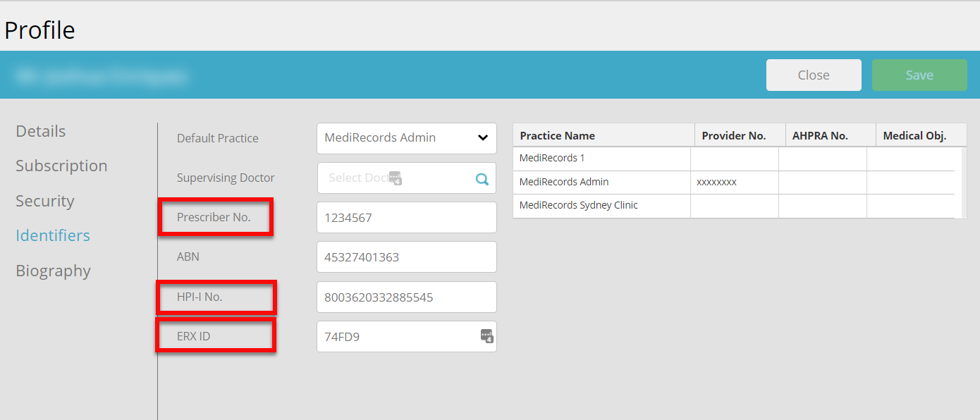This screenshot has width=980, height=420.
Task: Click the Practice Name column header
Action: coord(604,135)
